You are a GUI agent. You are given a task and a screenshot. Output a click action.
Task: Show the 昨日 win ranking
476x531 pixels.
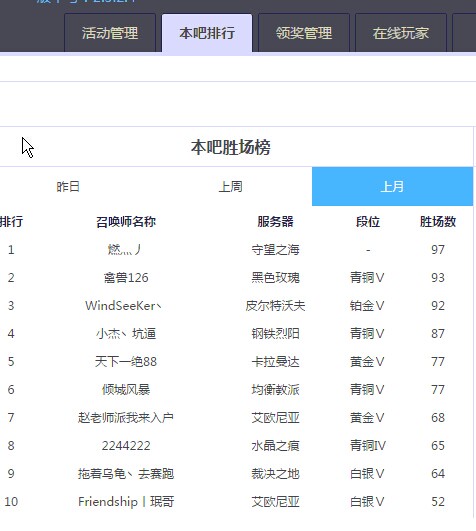68,187
